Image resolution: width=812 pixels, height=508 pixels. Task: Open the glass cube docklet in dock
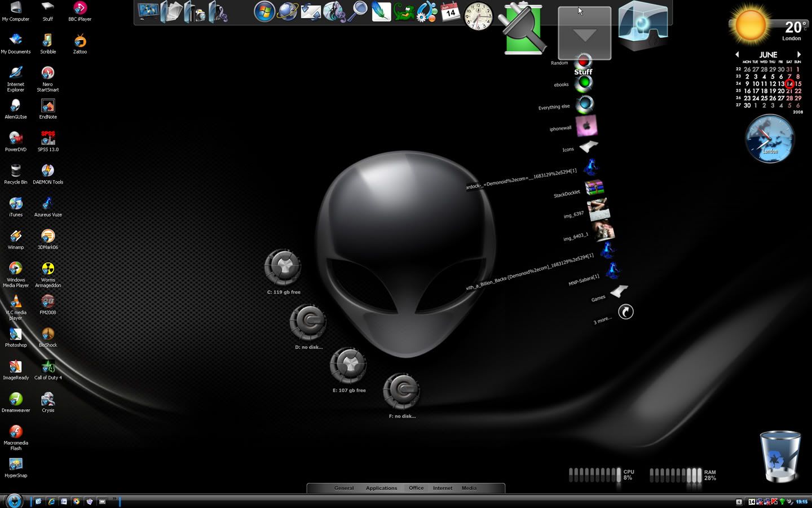[643, 27]
